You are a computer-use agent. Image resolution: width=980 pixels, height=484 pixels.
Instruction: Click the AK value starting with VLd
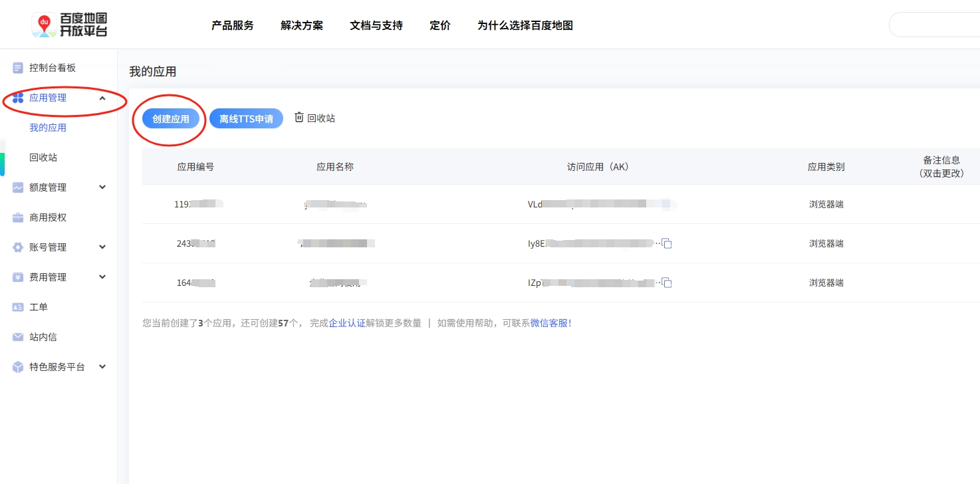[602, 204]
